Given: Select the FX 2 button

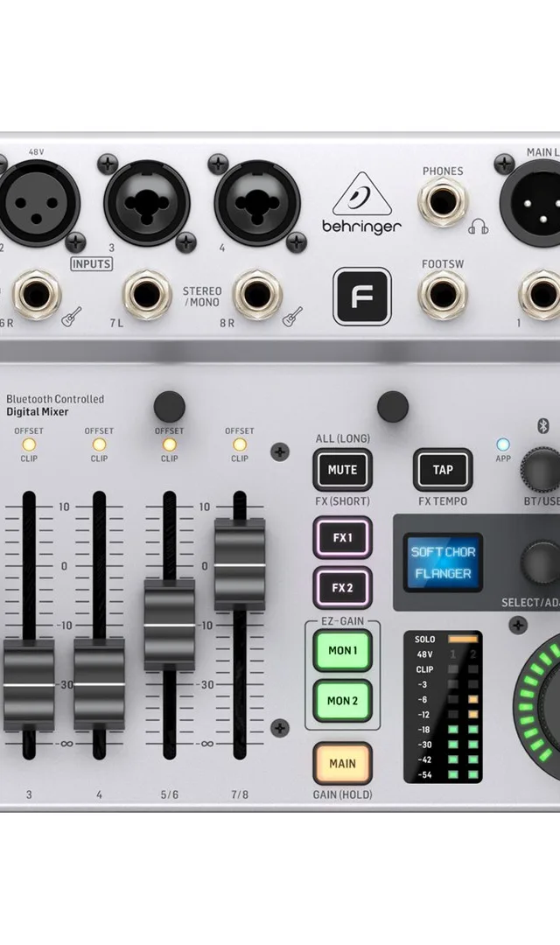Looking at the screenshot, I should coord(342,588).
